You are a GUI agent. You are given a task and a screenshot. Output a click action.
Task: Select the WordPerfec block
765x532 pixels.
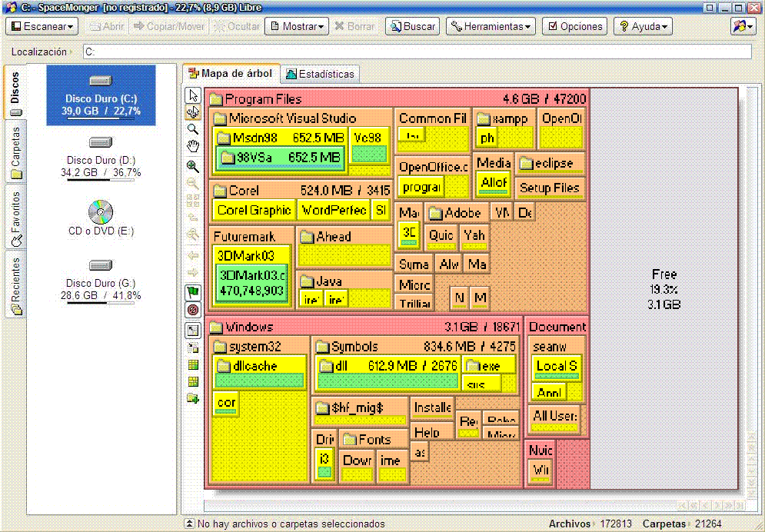[x=334, y=210]
